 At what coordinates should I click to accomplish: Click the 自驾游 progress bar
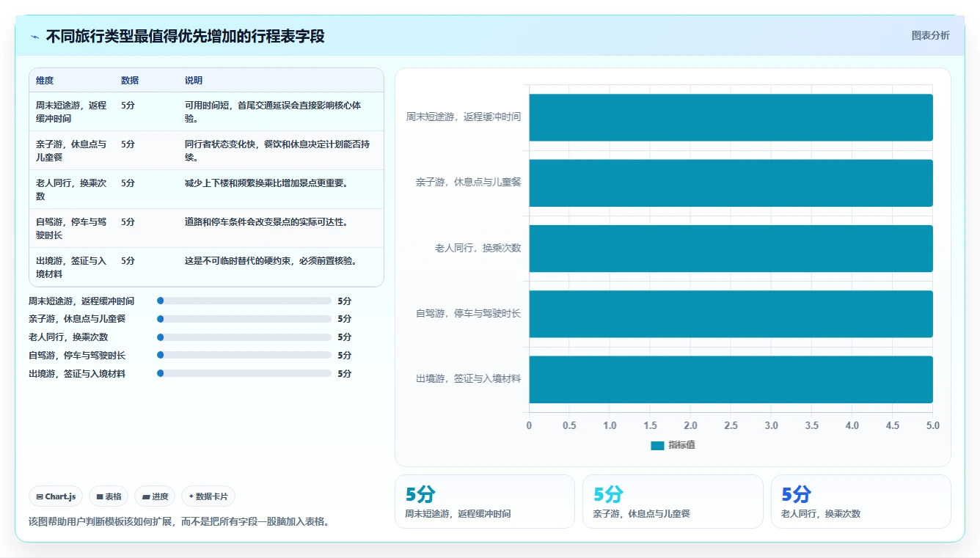click(244, 355)
